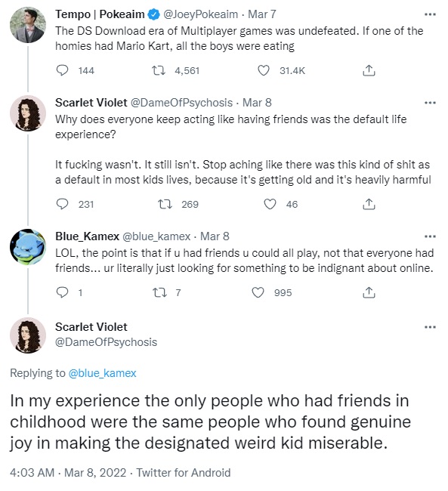The image size is (448, 491).
Task: Reply to Blue_Kamex's tweet
Action: click(x=62, y=292)
